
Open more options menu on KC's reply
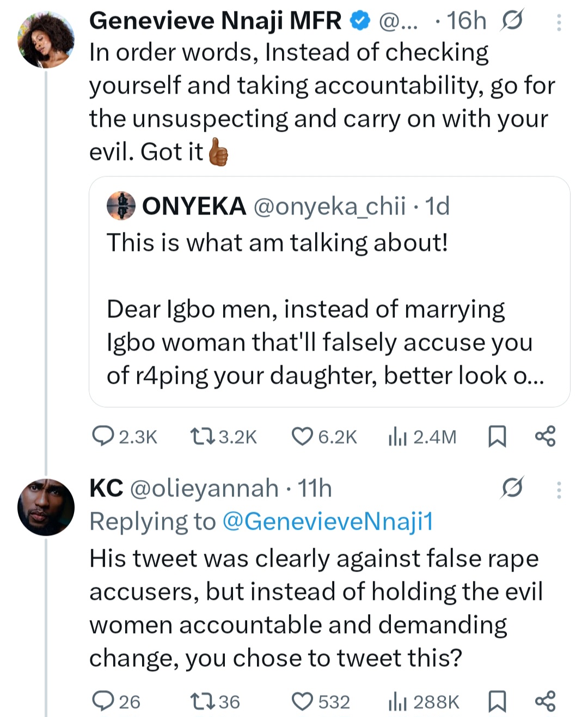pyautogui.click(x=559, y=490)
